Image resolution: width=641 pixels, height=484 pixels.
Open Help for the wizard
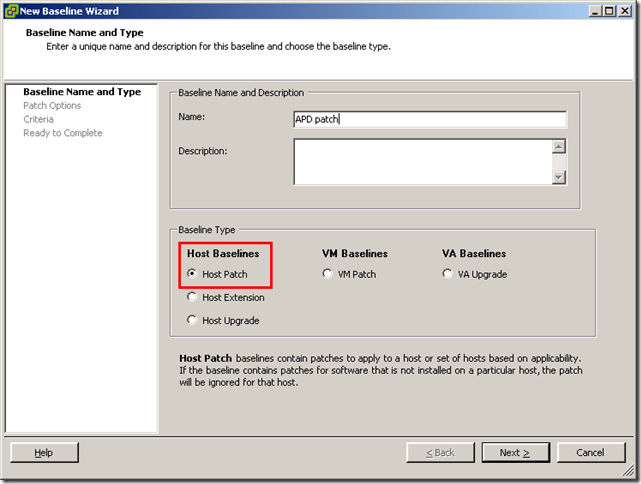(44, 452)
